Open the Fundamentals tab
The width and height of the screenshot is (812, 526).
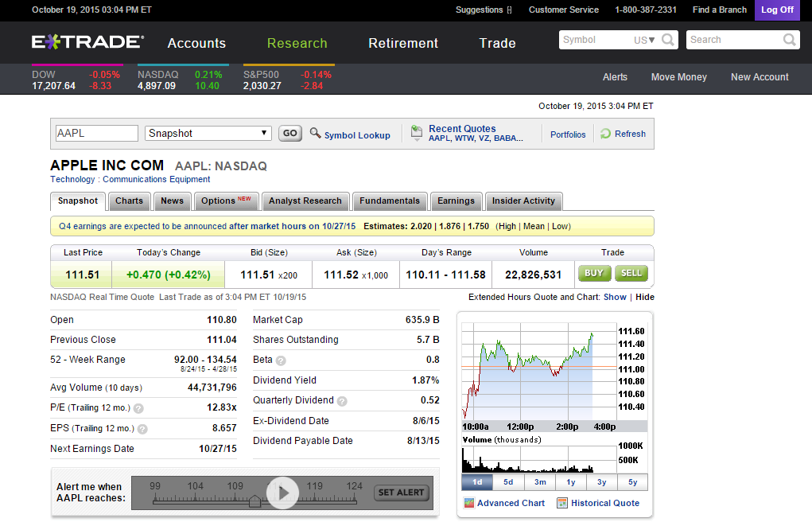(x=390, y=201)
